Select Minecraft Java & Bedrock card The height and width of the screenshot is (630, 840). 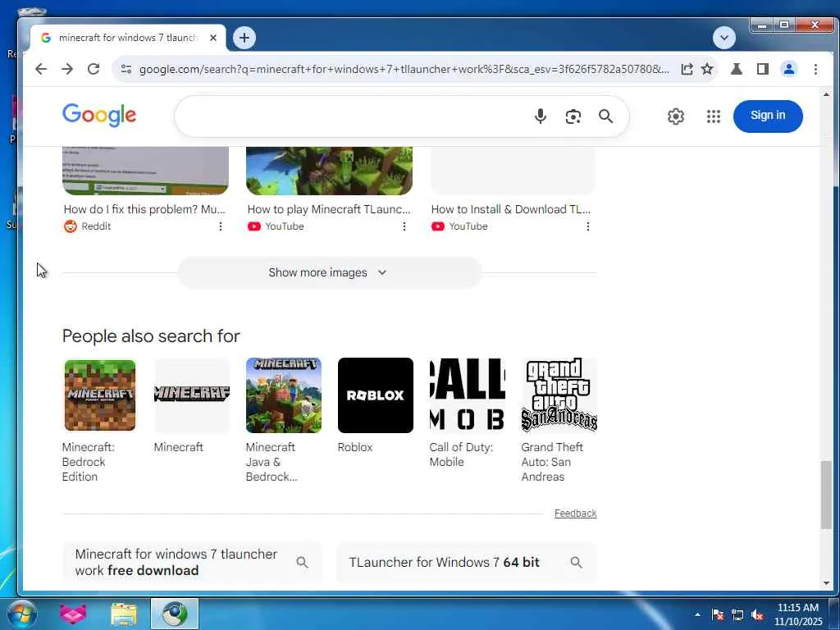[x=283, y=421]
